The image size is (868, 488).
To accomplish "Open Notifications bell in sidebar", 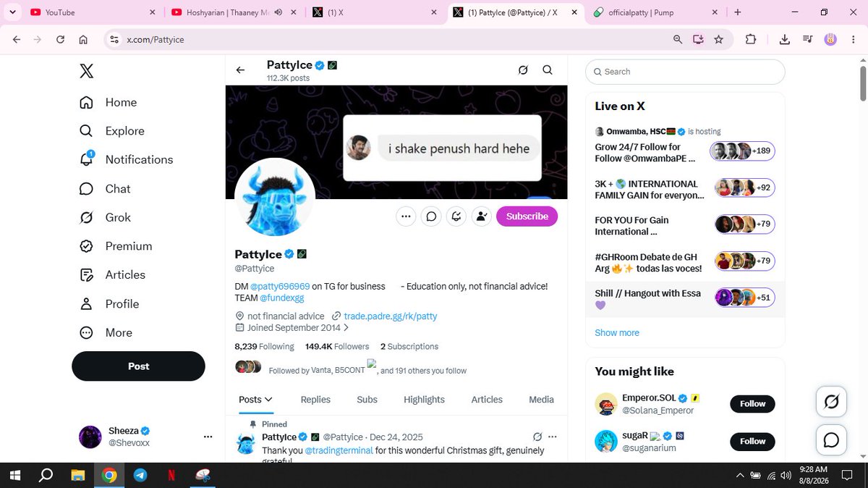I will (x=126, y=159).
